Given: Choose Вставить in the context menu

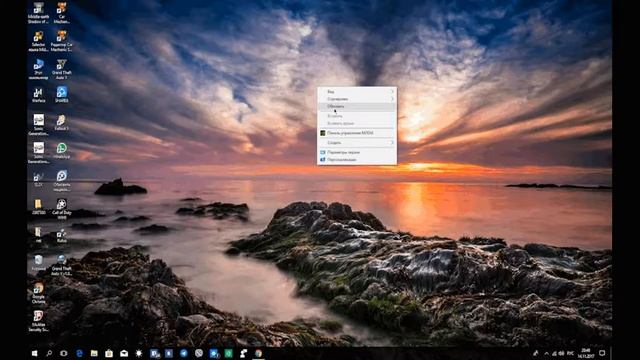Looking at the screenshot, I should 357,116.
